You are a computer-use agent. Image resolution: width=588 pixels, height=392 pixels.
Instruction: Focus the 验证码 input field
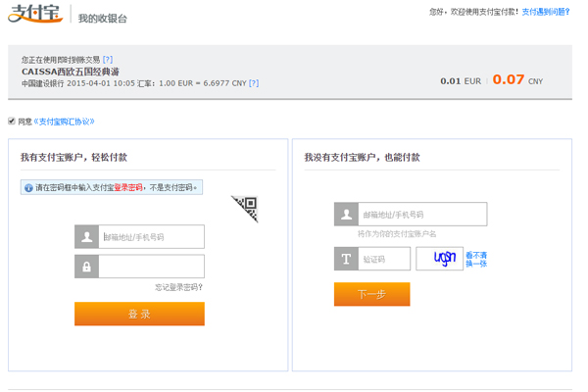click(x=384, y=259)
